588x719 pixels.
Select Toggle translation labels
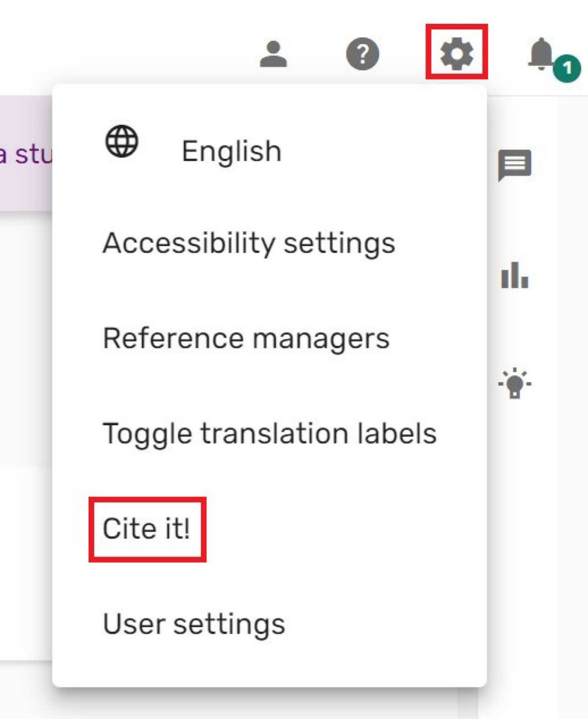tap(270, 433)
